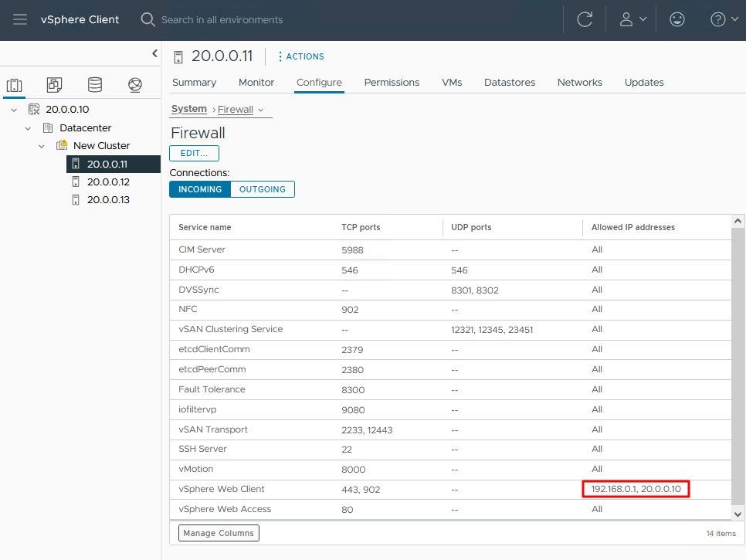Screen dimensions: 746x560
Task: Select the DHCPv6 service row
Action: point(450,270)
